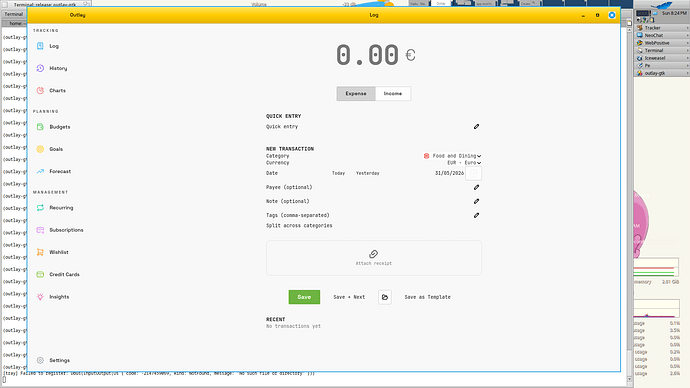
Task: Click the green Save button
Action: (x=304, y=297)
